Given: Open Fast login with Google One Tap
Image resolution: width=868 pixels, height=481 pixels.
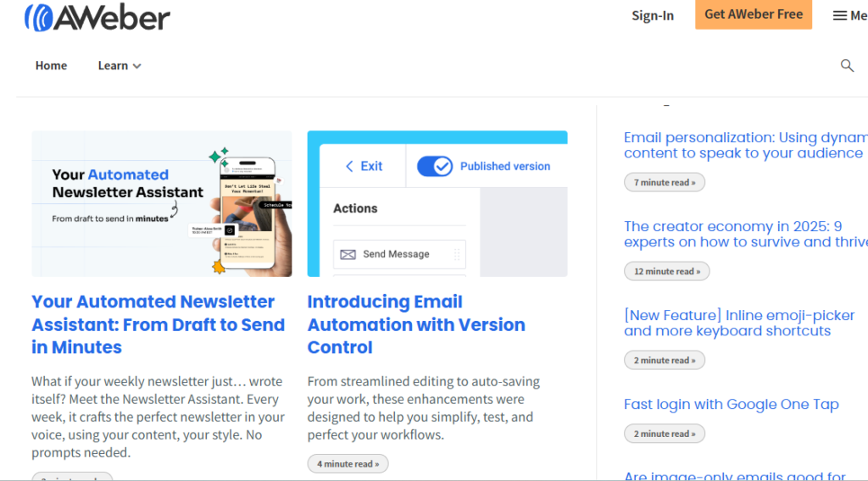Looking at the screenshot, I should click(x=732, y=405).
